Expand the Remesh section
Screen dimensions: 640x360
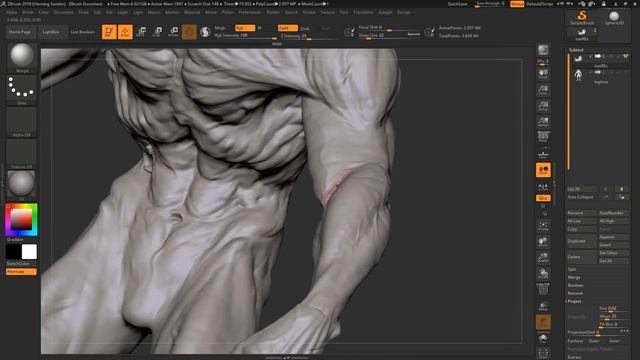[x=575, y=293]
